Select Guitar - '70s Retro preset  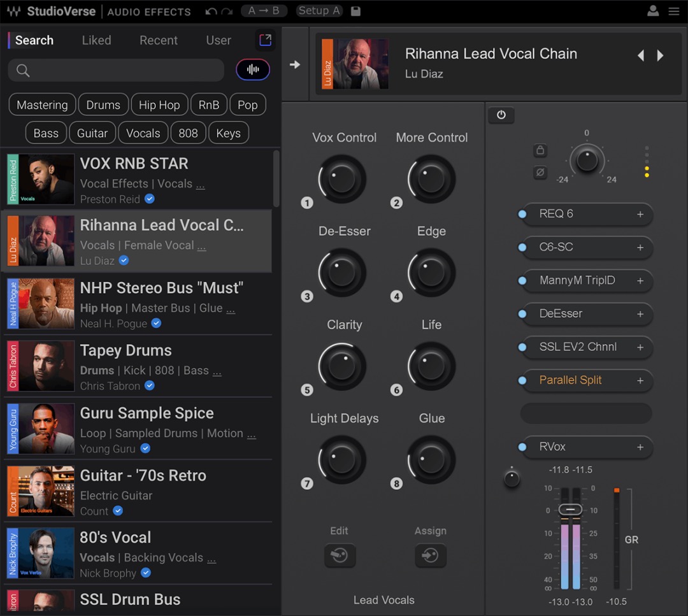click(138, 491)
